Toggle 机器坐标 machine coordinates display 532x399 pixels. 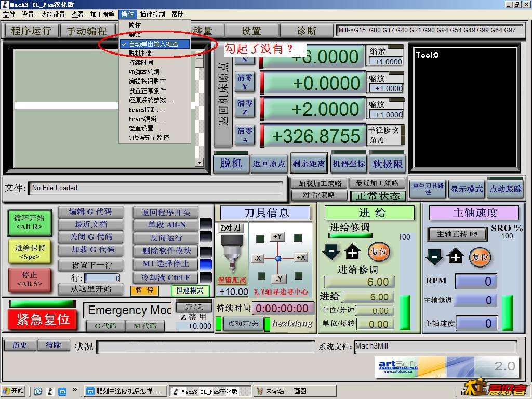point(349,164)
